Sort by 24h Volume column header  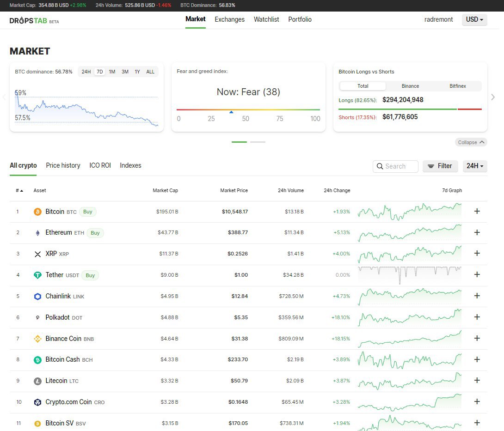pos(290,190)
